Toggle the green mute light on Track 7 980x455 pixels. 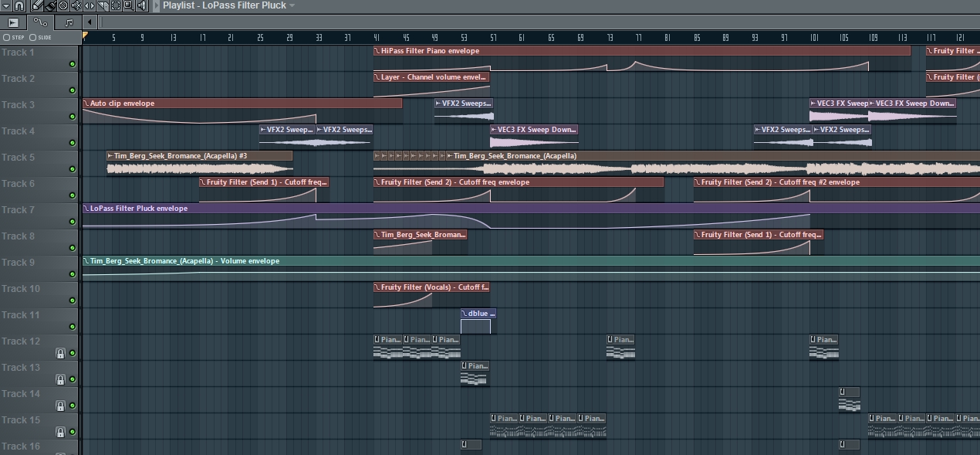pyautogui.click(x=73, y=222)
